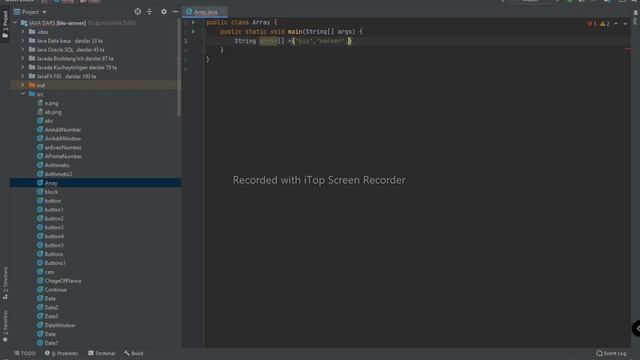Select the Array class in tree
640x360 pixels.
coord(47,183)
